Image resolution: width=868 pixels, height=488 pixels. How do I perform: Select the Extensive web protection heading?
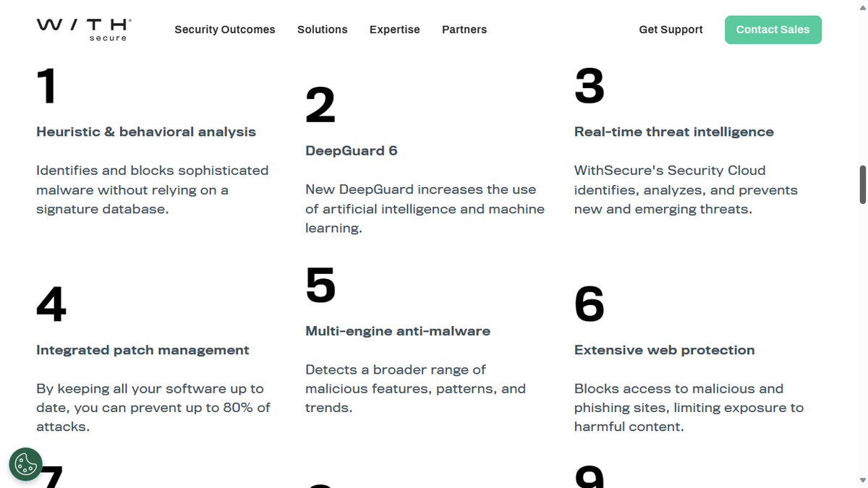click(x=664, y=350)
